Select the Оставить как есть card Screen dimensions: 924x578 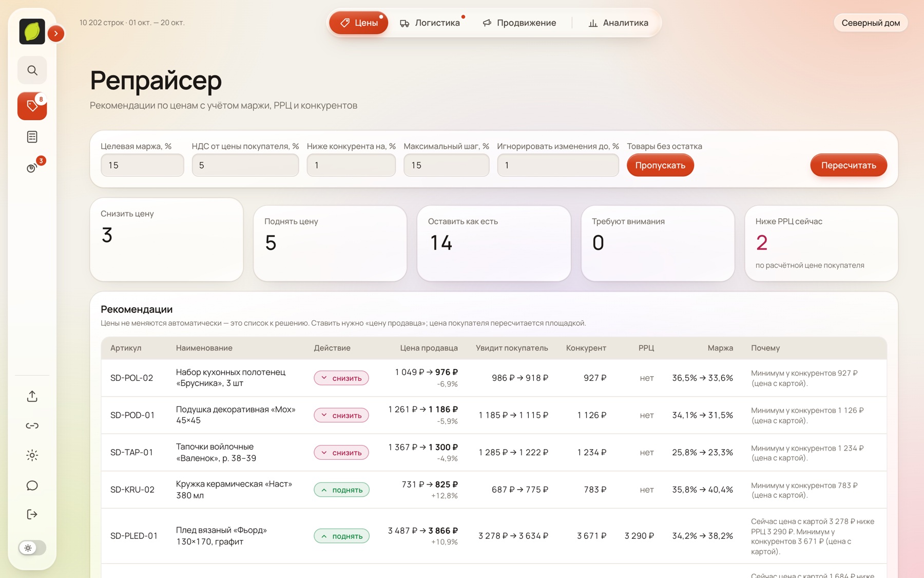coord(494,244)
